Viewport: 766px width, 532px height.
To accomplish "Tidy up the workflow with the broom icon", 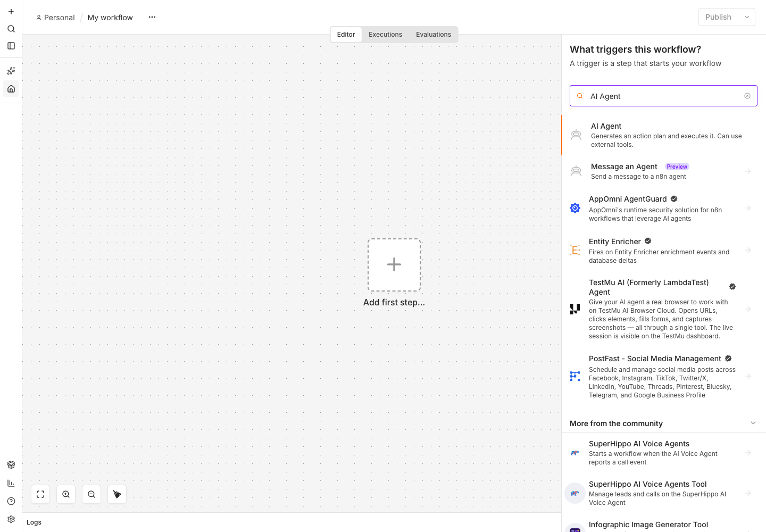I will [x=117, y=494].
